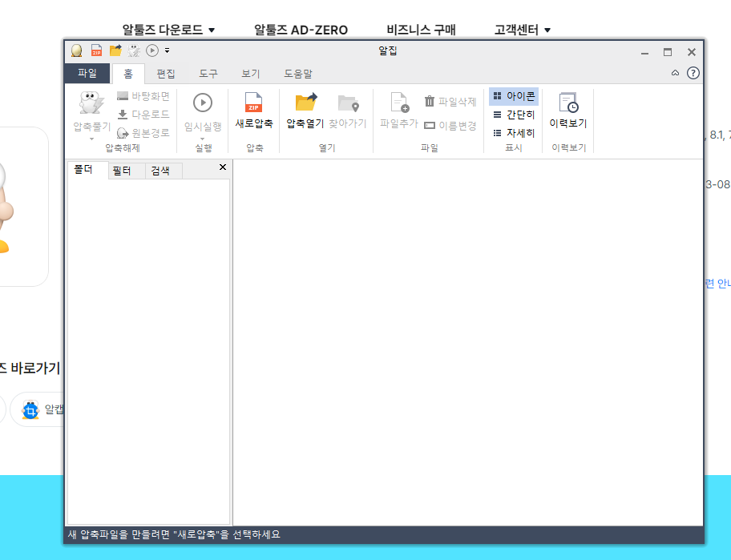Switch to the 편집 ribbon tab
Screen dimensions: 731x560
(166, 74)
